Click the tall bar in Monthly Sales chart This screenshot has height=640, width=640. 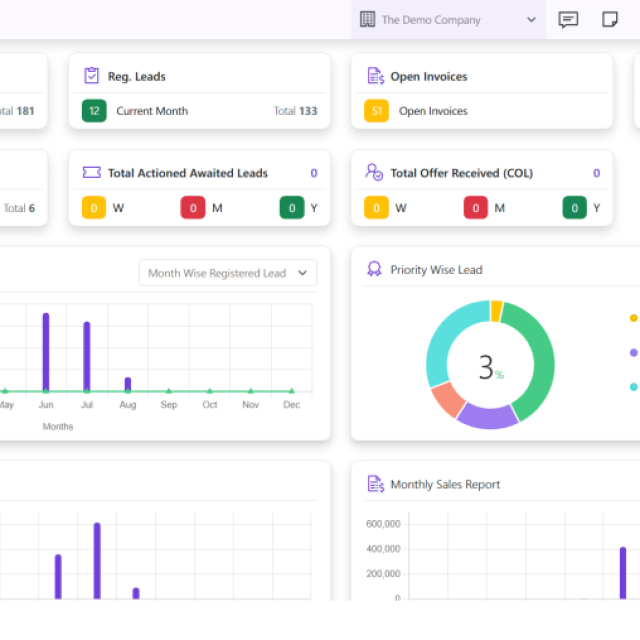623,573
